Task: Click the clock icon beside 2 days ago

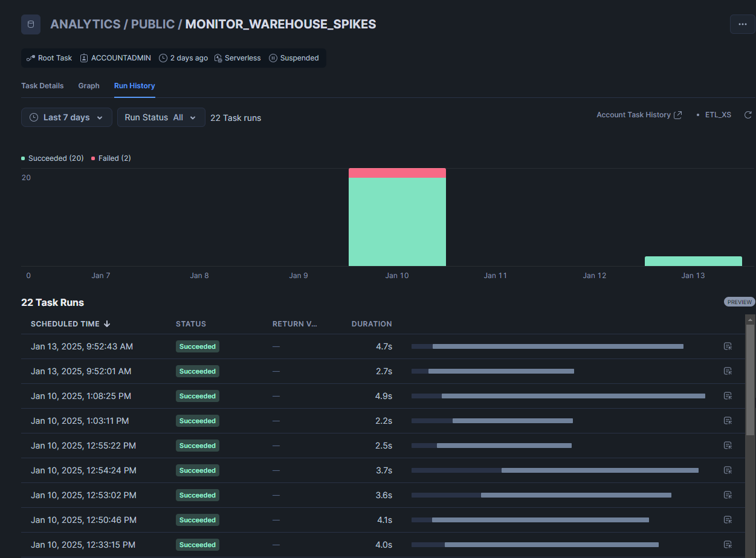Action: (x=163, y=58)
